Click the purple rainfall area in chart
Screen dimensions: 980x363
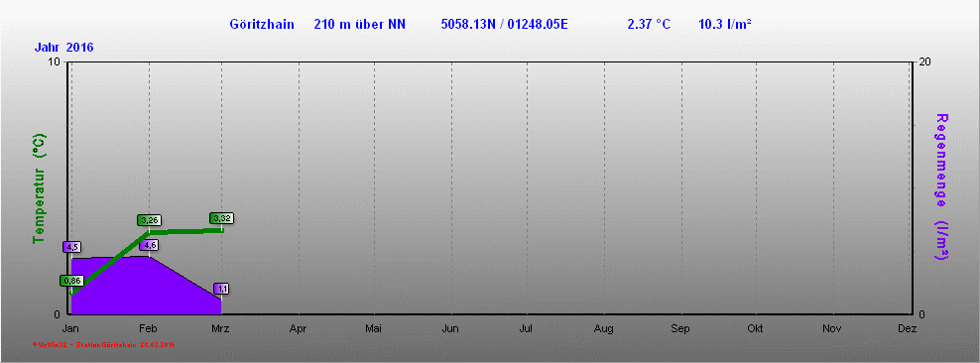point(125,288)
